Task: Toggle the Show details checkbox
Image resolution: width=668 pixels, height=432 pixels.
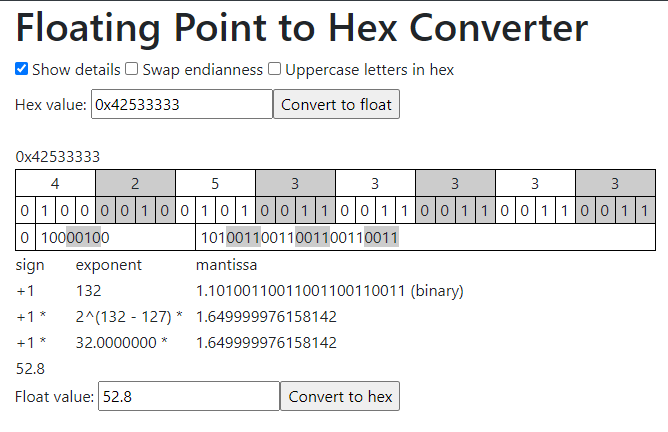Action: pos(22,70)
